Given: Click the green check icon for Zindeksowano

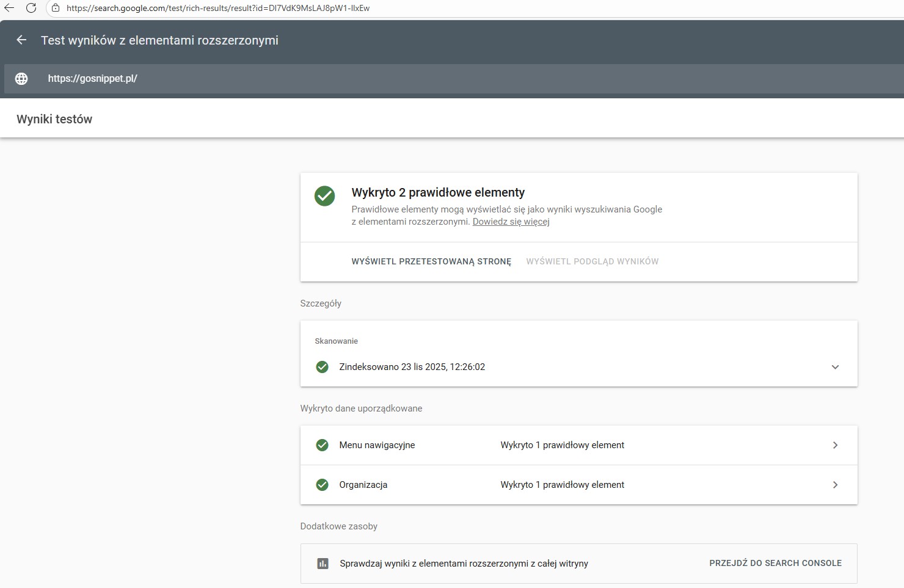Looking at the screenshot, I should 322,367.
